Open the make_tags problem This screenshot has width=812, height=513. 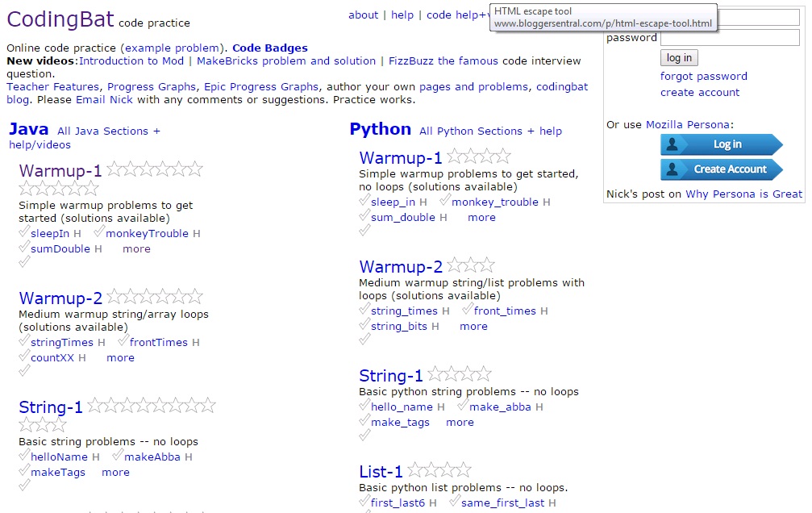(x=400, y=423)
